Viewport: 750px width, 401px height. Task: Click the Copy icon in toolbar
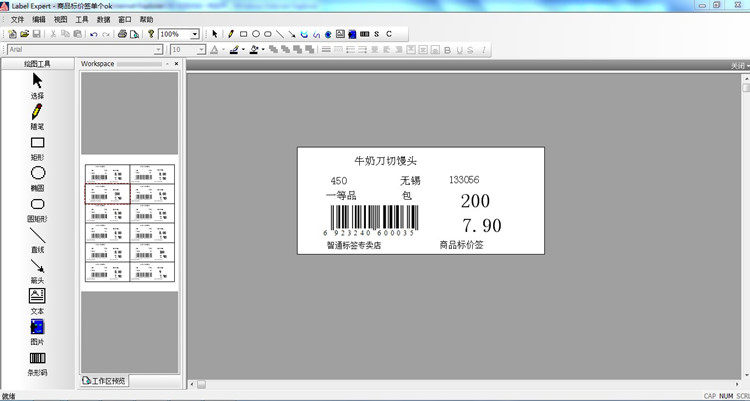[66, 34]
